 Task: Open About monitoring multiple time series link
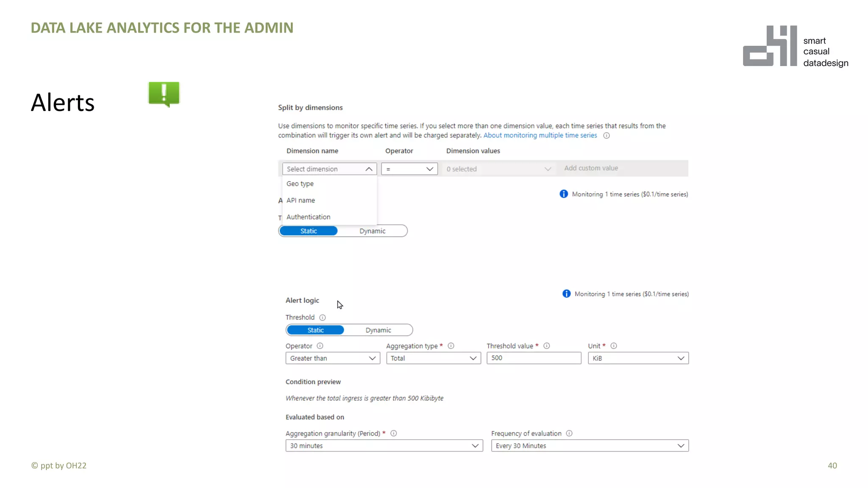[540, 135]
